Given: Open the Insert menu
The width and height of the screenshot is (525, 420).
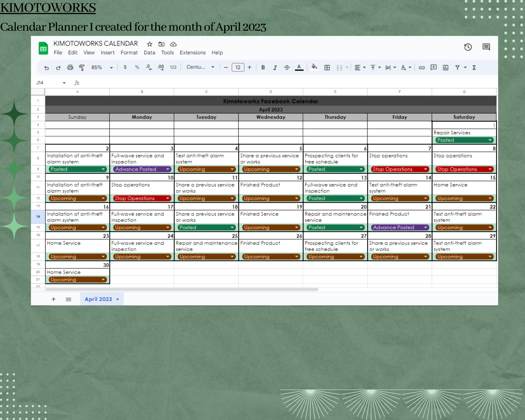Looking at the screenshot, I should [108, 52].
